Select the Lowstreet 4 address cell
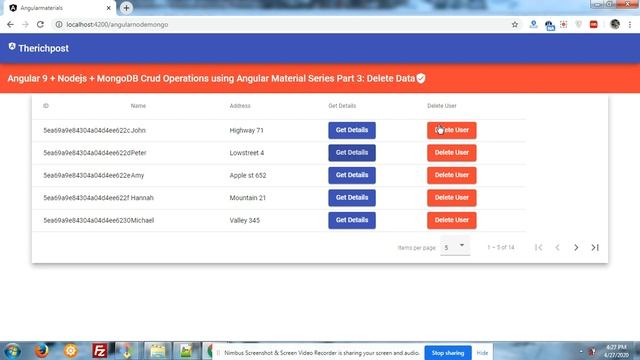Viewport: 640px width, 360px height. pos(247,153)
